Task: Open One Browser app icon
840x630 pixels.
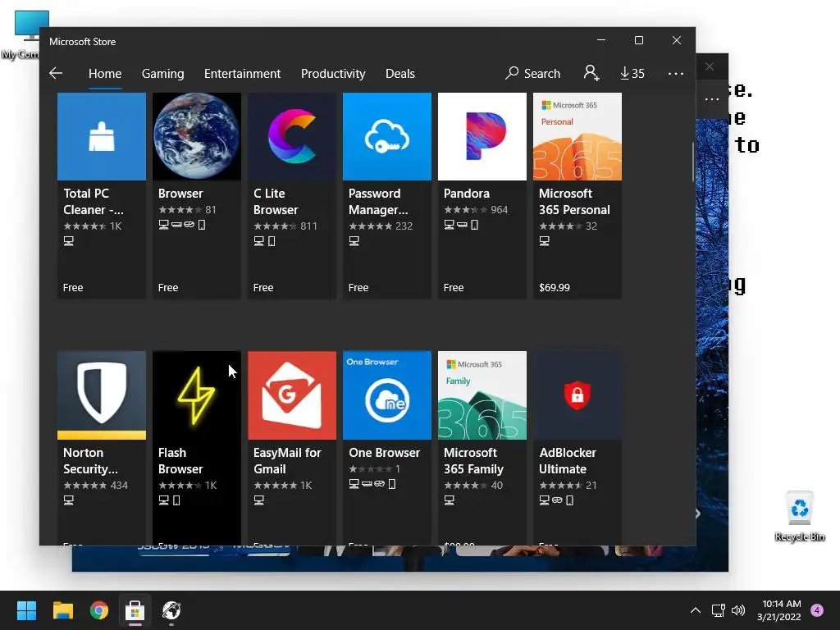Action: [387, 395]
